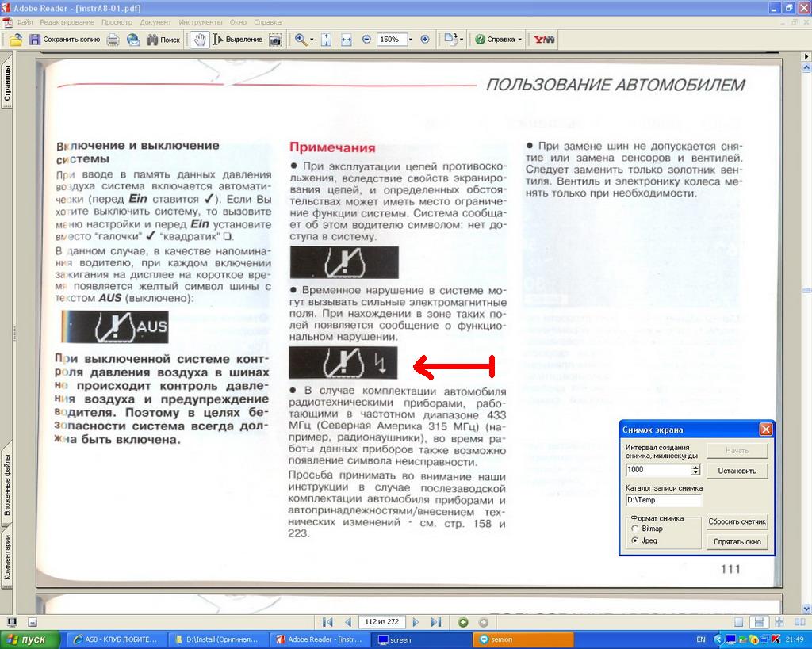The height and width of the screenshot is (649, 812).
Task: Open the 150% zoom level dropdown
Action: coord(411,40)
